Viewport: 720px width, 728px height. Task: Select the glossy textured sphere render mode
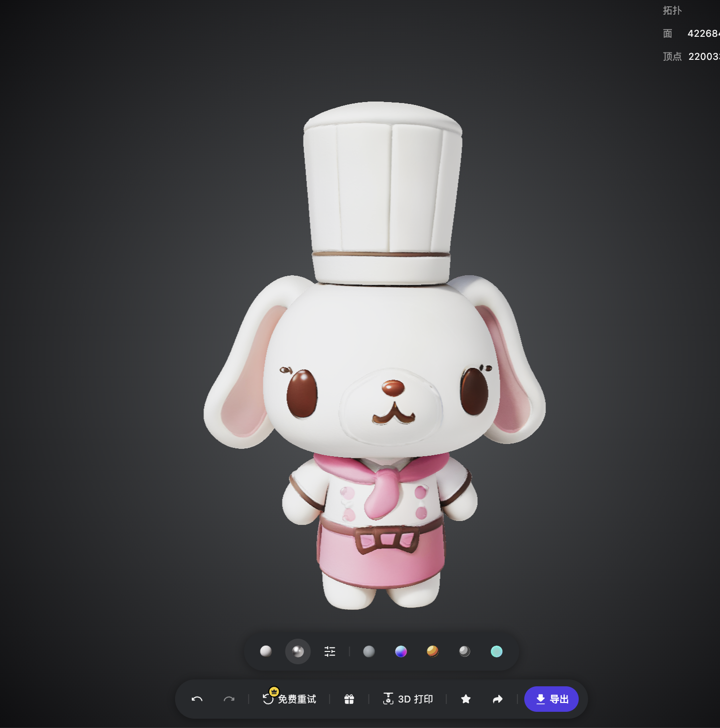[x=298, y=651]
